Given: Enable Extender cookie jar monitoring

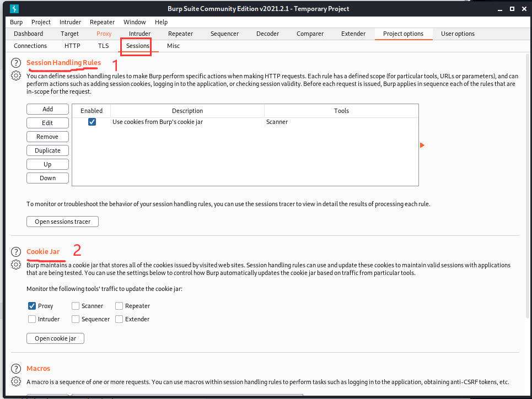Looking at the screenshot, I should [119, 319].
